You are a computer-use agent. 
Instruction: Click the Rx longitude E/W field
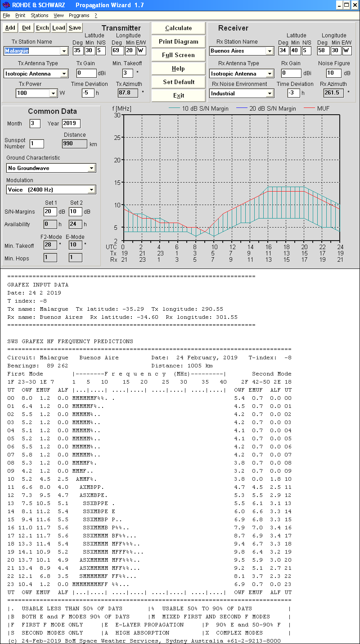click(347, 50)
